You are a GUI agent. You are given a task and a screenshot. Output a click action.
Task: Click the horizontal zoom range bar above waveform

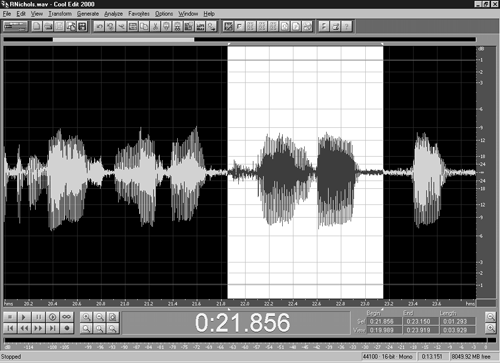(123, 40)
